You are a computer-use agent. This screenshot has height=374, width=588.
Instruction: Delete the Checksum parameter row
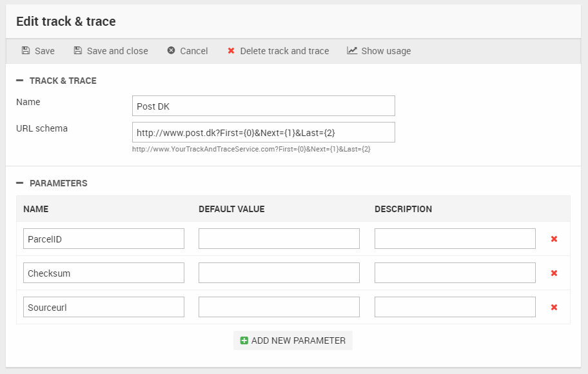(554, 273)
